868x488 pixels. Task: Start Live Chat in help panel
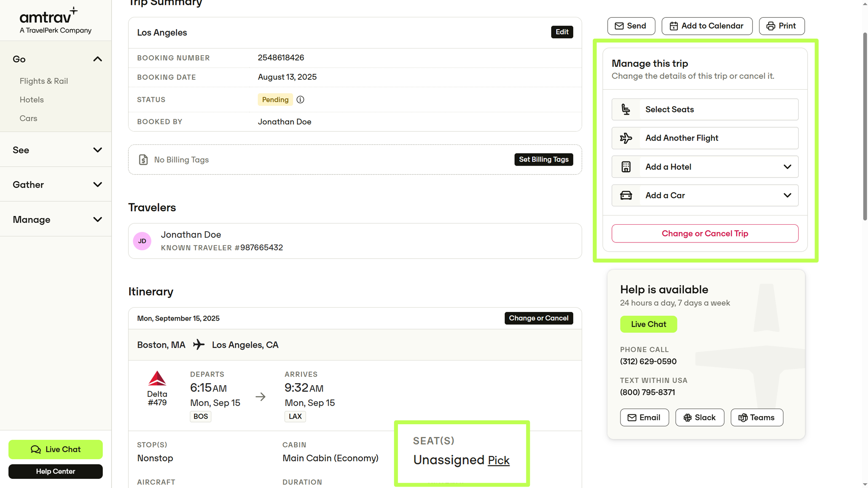648,324
